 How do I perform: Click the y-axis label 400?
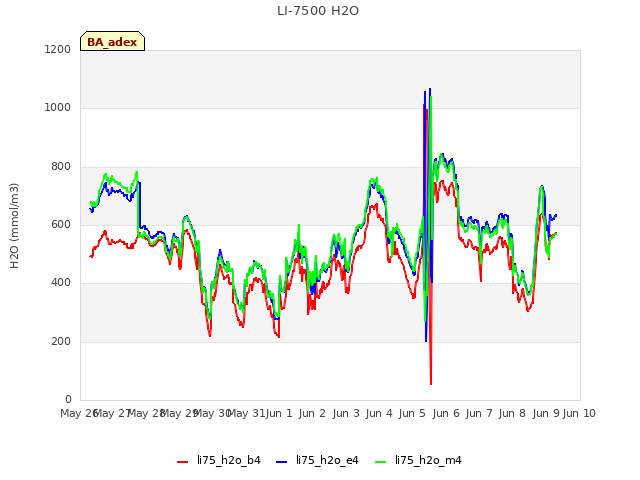point(61,282)
